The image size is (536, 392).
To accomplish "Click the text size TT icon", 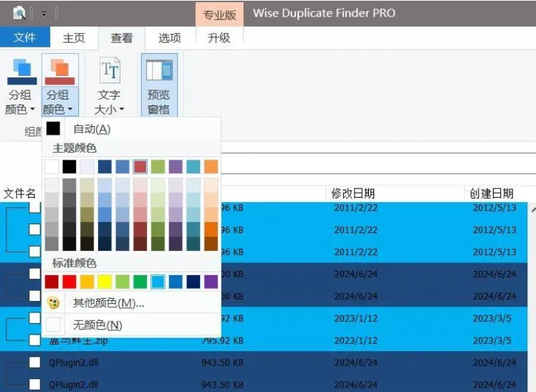I will pos(110,70).
